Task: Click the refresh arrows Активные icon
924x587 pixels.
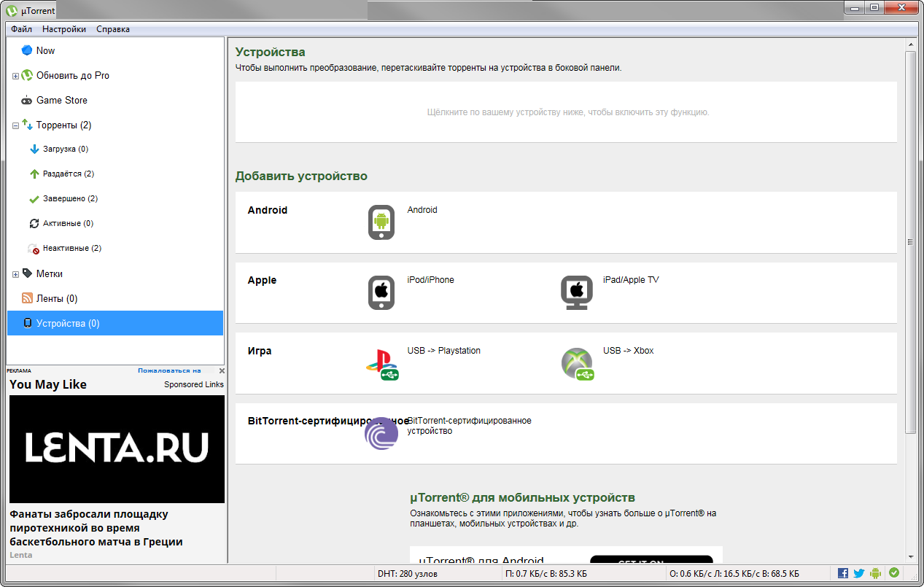Action: pos(34,223)
